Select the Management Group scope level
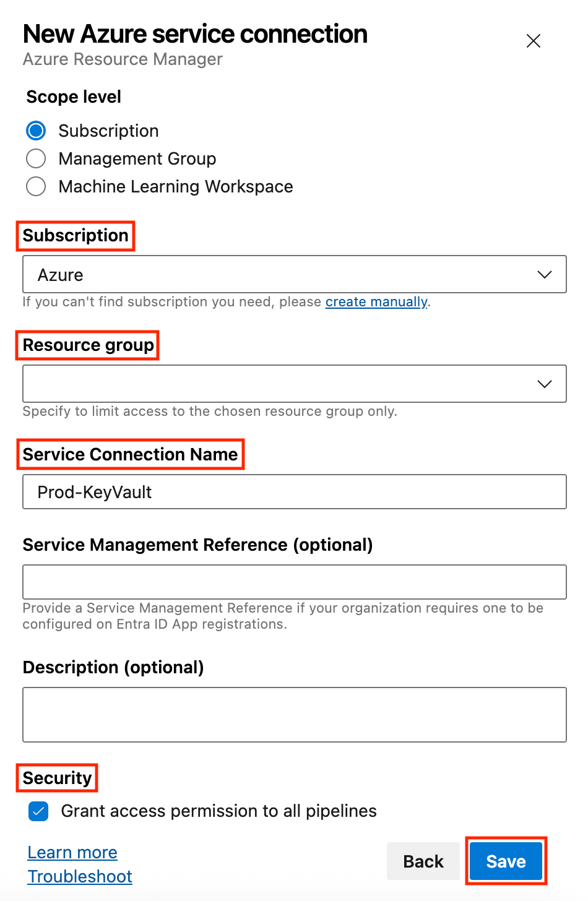 pyautogui.click(x=36, y=158)
